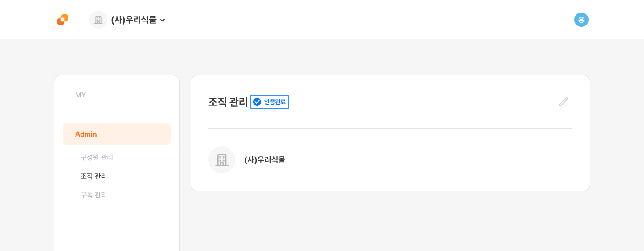
Task: Click the pencil edit icon
Action: 563,102
